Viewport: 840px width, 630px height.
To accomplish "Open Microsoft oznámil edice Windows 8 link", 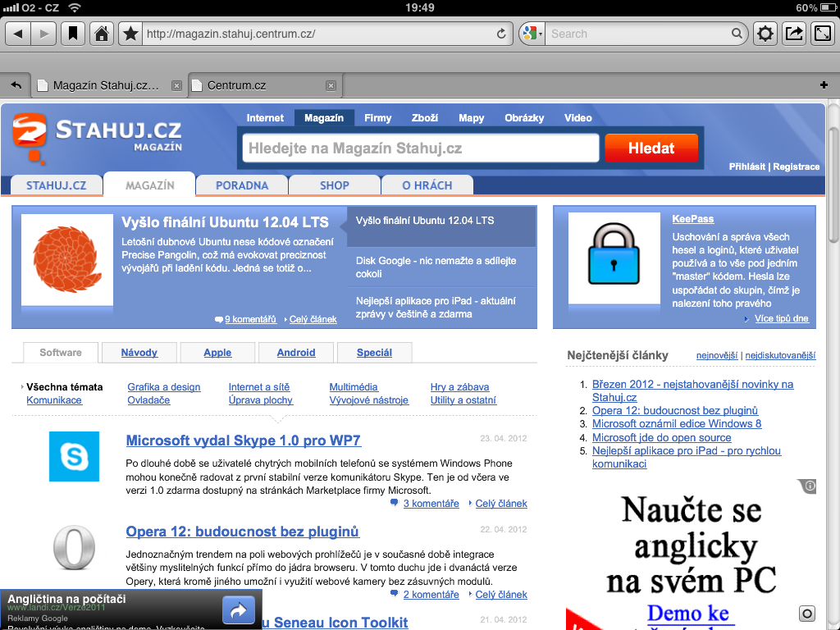I will tap(677, 424).
